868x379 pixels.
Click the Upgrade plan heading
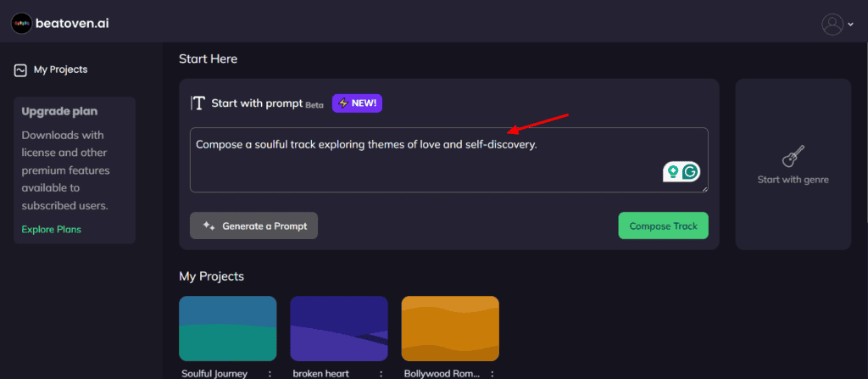point(59,111)
